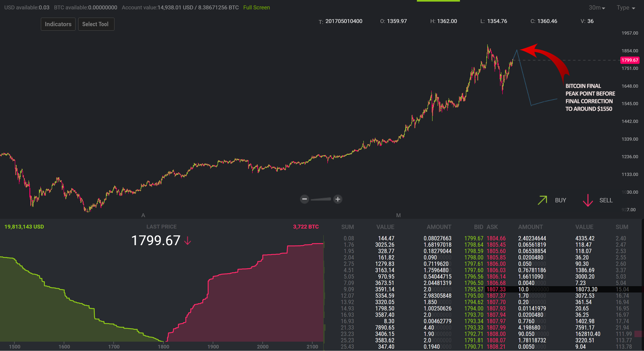Click the 3,722 BTC total

(306, 227)
